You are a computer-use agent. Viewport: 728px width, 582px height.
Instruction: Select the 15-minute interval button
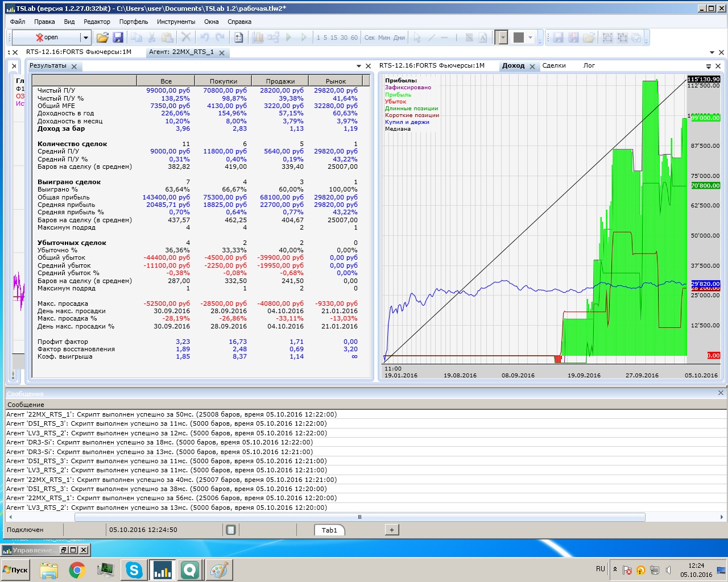coord(334,38)
